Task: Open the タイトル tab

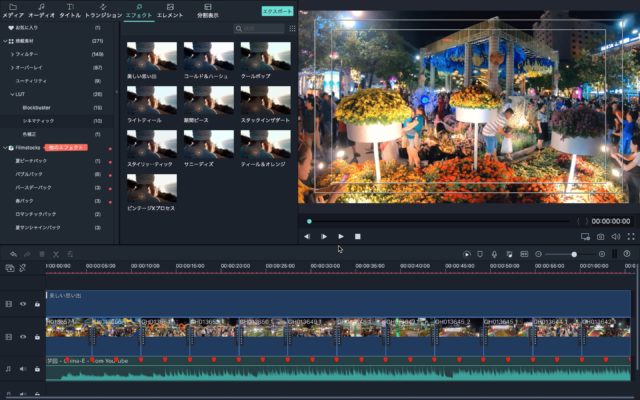Action: click(70, 11)
